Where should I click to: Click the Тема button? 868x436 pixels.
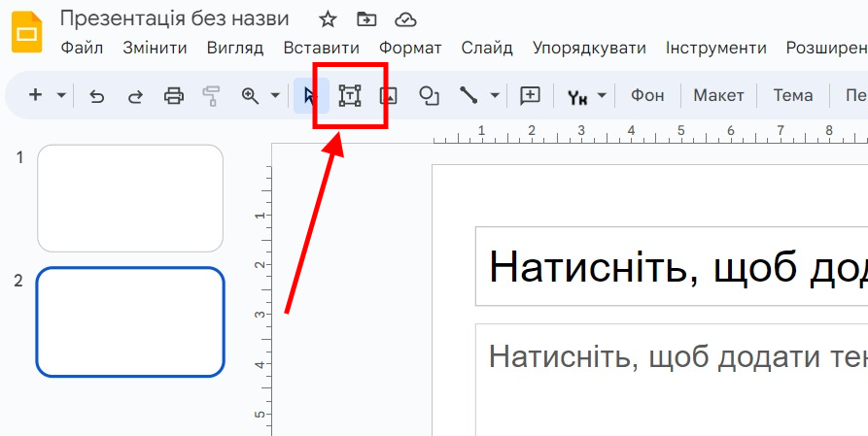coord(793,96)
